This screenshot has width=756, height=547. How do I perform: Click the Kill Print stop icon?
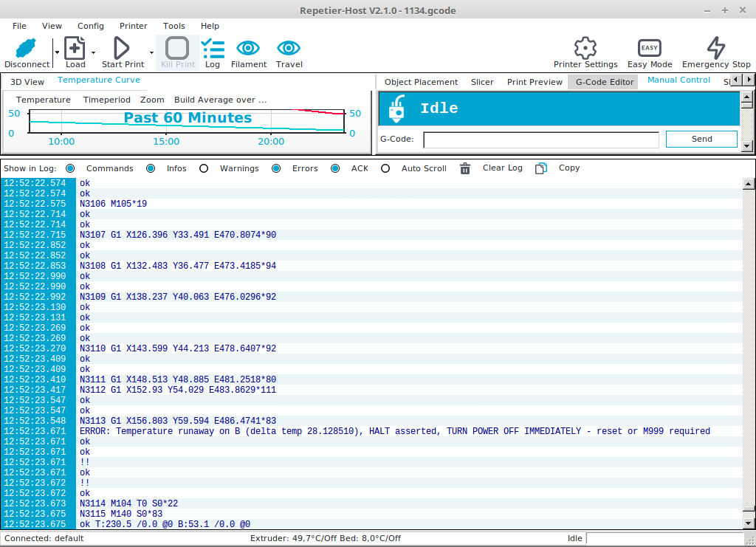click(177, 48)
